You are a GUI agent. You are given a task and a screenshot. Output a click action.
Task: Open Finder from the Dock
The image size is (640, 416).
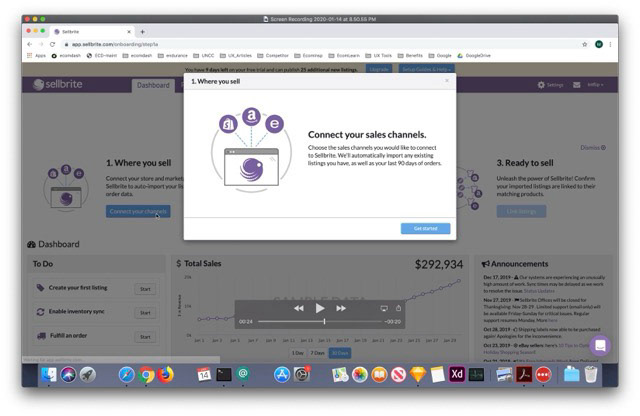tap(49, 374)
